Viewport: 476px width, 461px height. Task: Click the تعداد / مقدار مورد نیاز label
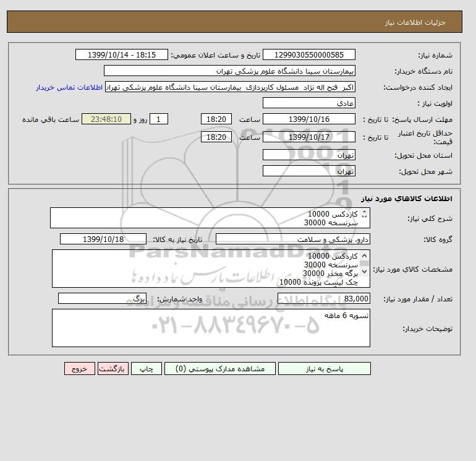coord(418,299)
